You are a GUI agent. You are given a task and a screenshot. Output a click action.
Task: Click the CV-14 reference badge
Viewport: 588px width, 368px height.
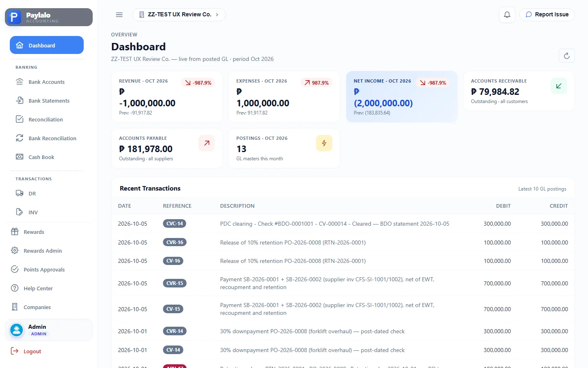(x=173, y=350)
